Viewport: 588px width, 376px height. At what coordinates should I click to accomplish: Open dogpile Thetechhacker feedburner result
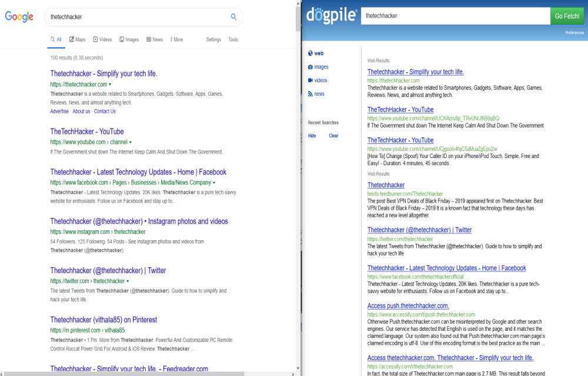coord(386,185)
